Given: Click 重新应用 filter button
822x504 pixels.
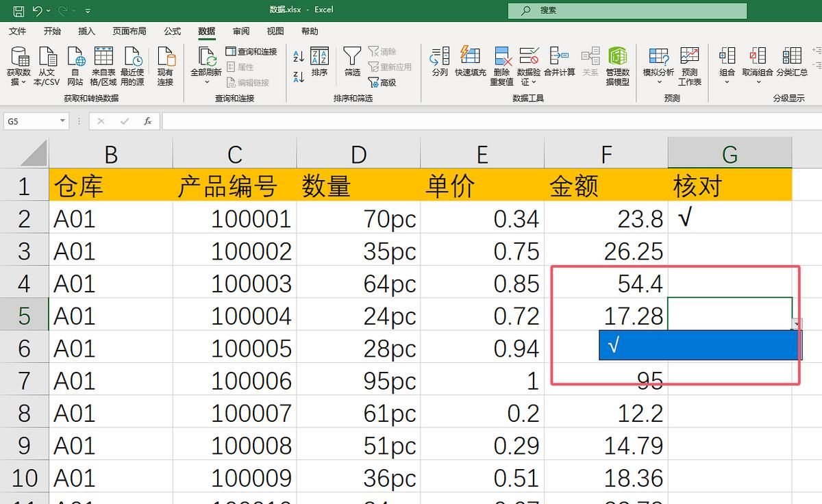Looking at the screenshot, I should (x=390, y=67).
